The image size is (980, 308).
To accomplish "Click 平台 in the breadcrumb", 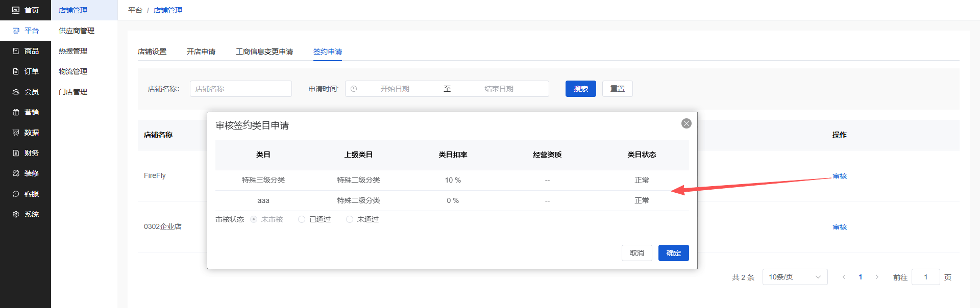I will (135, 10).
